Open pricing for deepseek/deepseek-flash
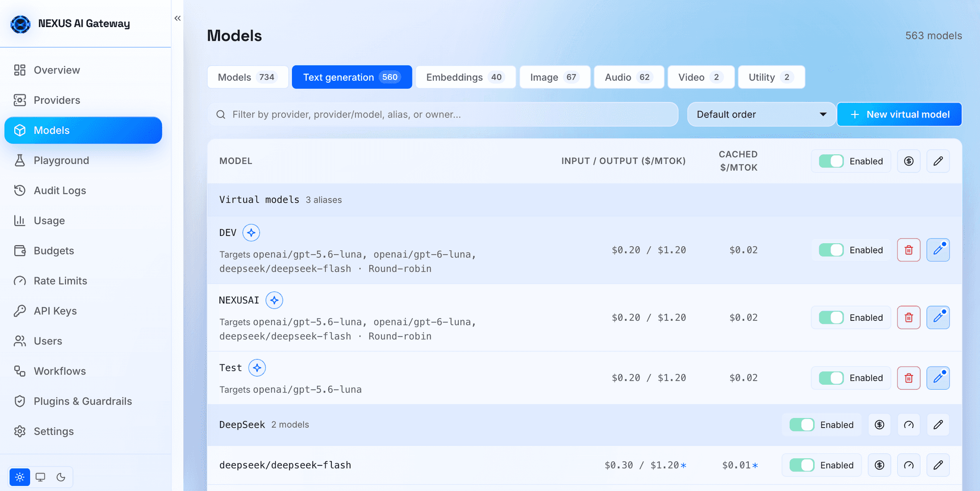This screenshot has width=980, height=491. (879, 465)
